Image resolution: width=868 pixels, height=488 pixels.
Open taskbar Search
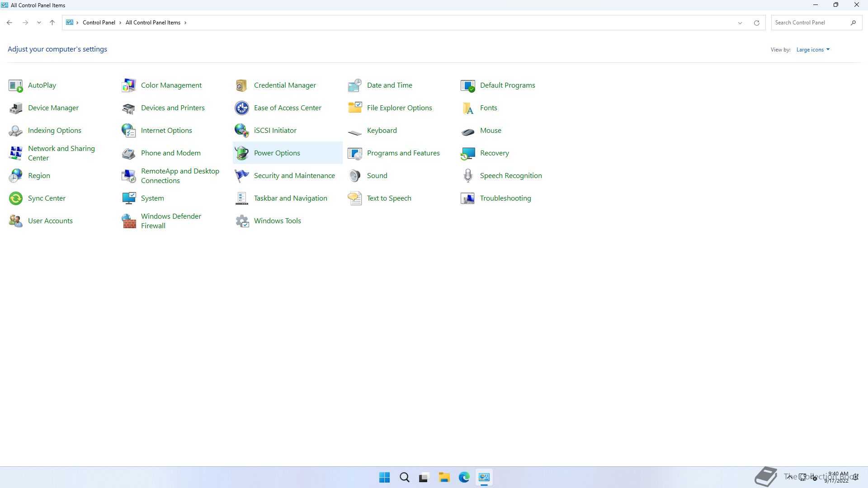[x=405, y=478]
